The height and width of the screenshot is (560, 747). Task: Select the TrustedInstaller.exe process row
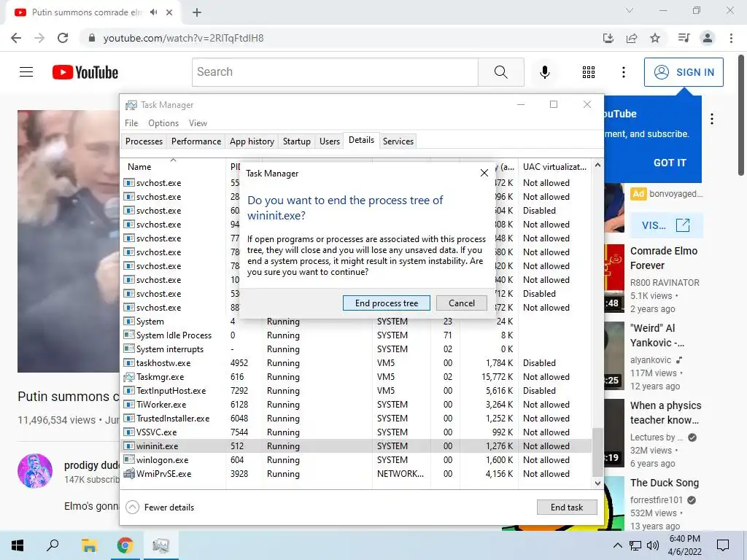(x=356, y=418)
